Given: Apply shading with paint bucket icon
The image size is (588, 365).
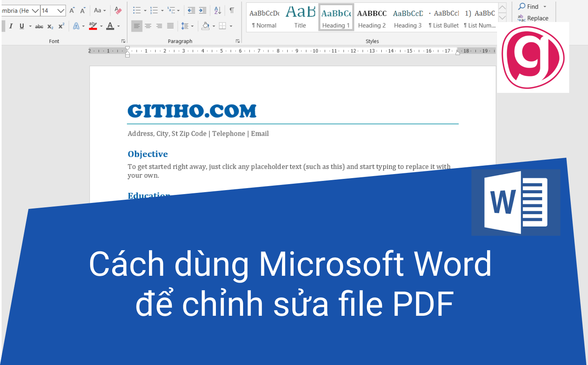Looking at the screenshot, I should coord(205,26).
